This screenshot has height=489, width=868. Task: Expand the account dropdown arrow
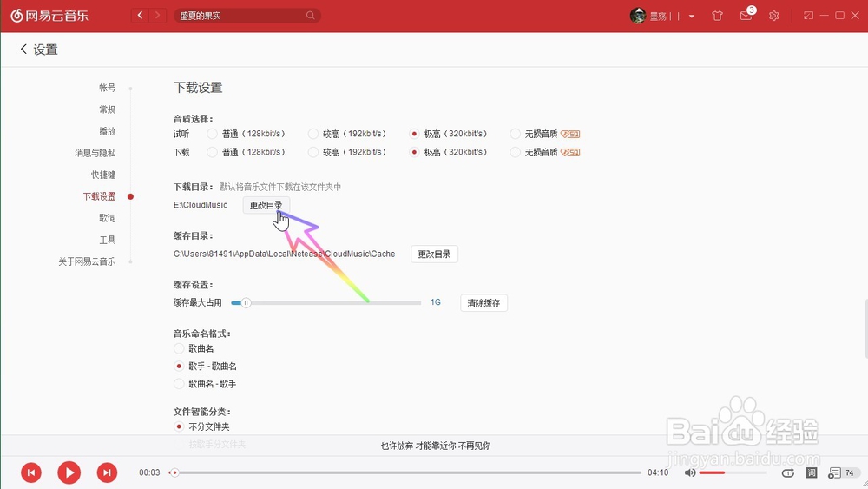(x=692, y=17)
